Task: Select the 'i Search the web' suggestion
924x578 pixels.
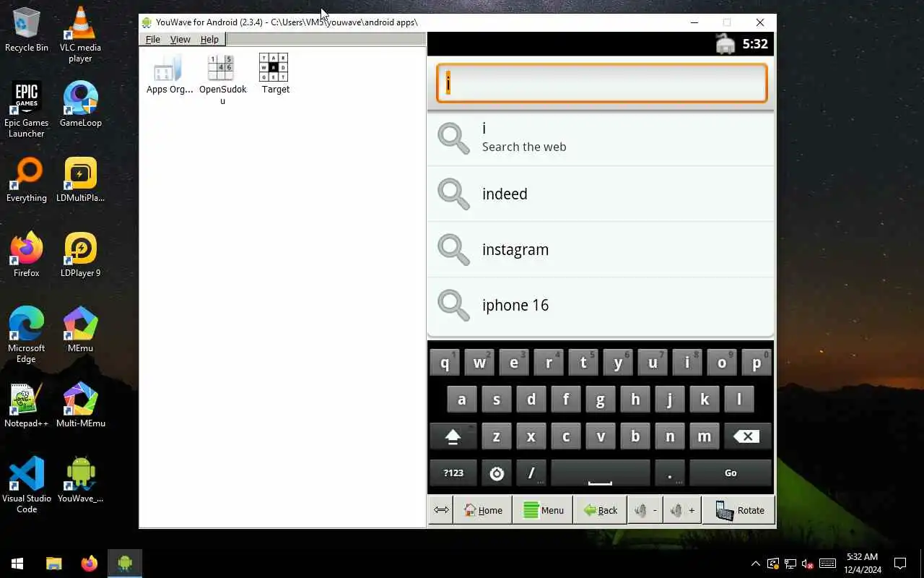Action: pyautogui.click(x=601, y=137)
